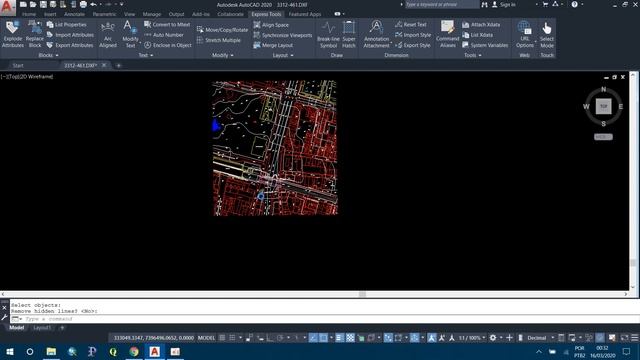
Task: Click the Undo arrow in quick access toolbar
Action: 93,4
